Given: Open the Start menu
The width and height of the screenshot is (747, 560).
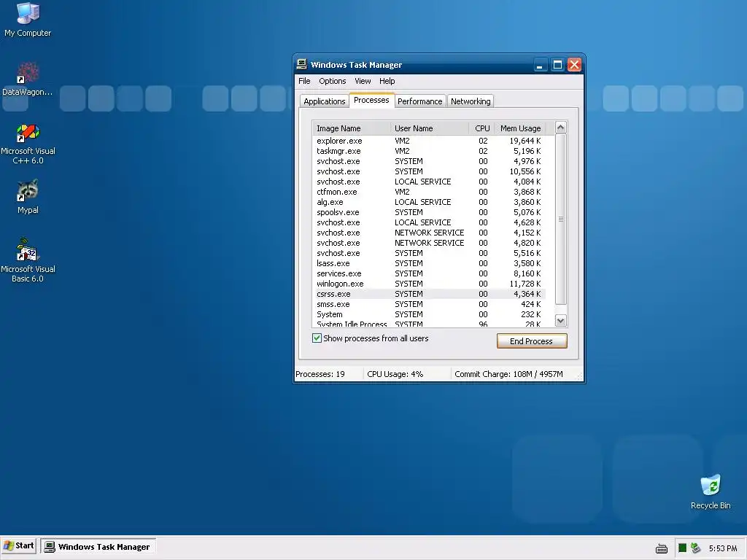Looking at the screenshot, I should pyautogui.click(x=20, y=546).
